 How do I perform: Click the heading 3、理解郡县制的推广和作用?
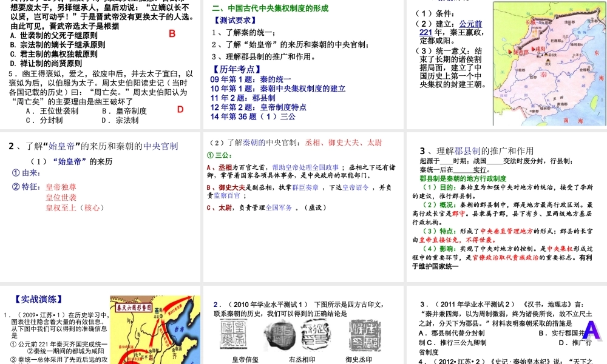pyautogui.click(x=476, y=151)
